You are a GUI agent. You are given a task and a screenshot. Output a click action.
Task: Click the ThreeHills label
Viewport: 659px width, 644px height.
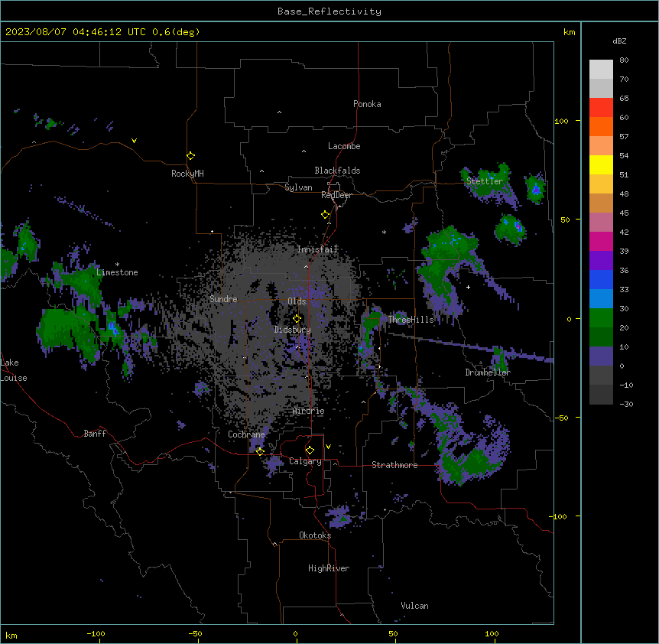point(411,320)
